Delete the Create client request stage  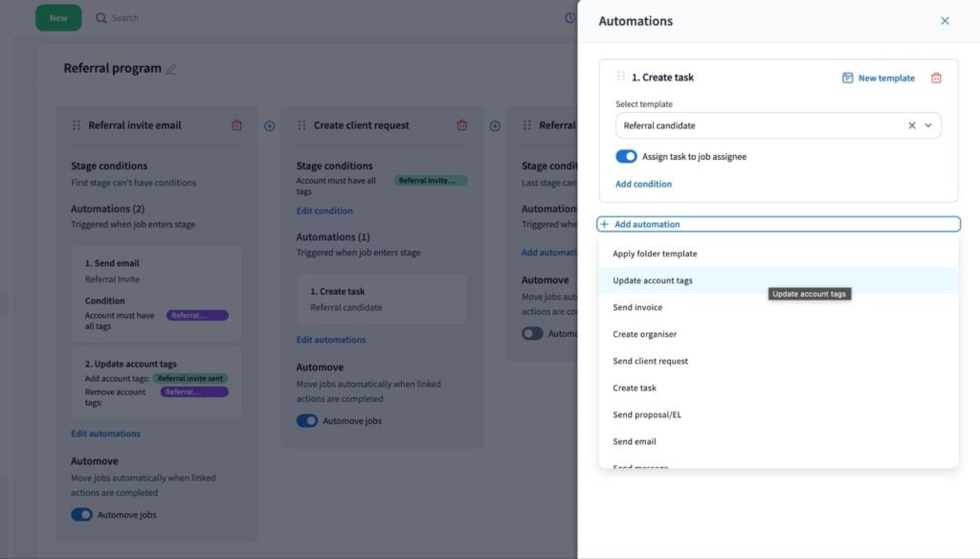462,125
